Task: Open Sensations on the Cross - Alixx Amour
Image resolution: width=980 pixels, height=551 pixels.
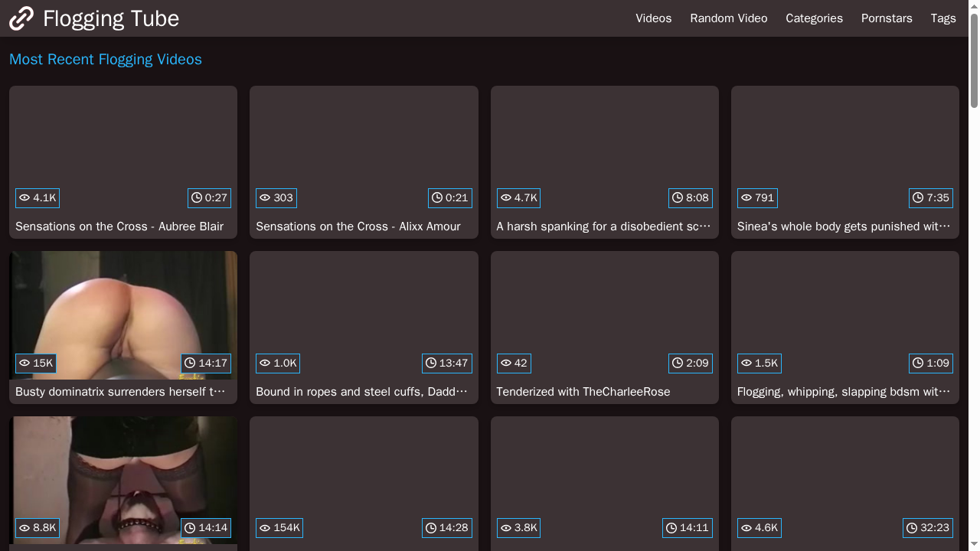Action: pos(358,227)
